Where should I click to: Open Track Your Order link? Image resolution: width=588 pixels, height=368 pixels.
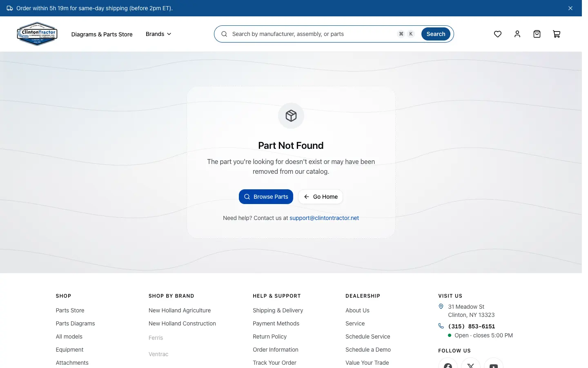pyautogui.click(x=274, y=363)
